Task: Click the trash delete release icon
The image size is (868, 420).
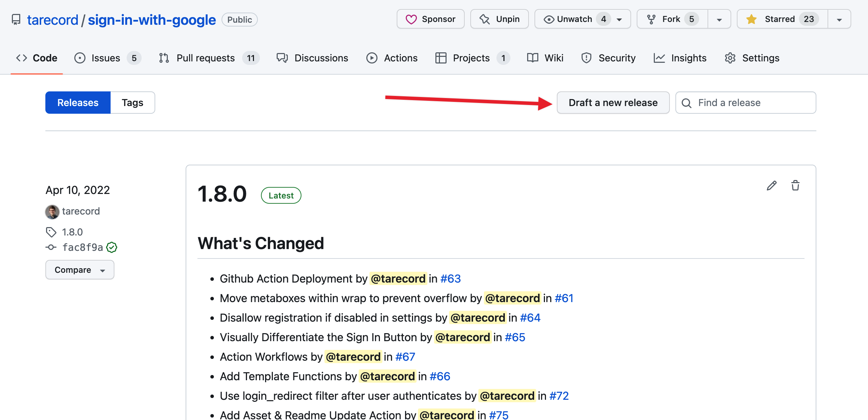Action: point(795,186)
